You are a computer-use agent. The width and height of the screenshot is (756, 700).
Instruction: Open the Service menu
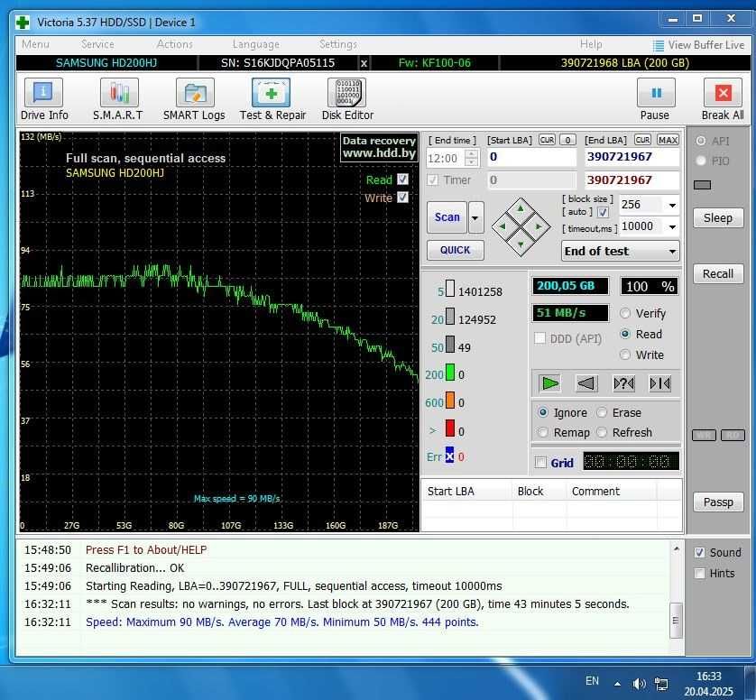coord(97,44)
